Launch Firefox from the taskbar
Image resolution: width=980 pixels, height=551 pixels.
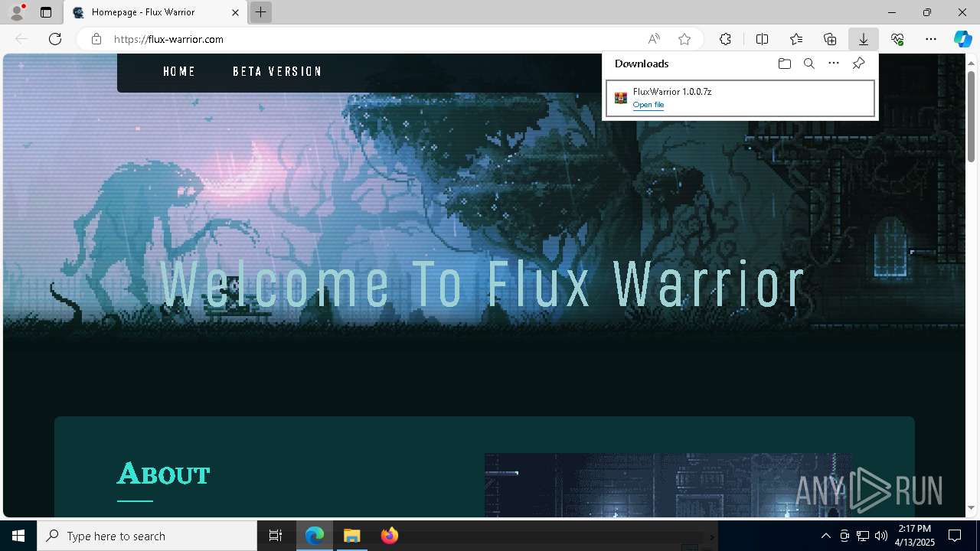click(x=389, y=536)
